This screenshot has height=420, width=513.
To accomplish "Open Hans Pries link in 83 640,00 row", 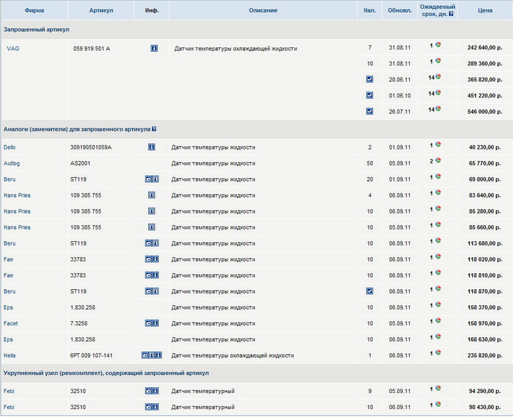I will coord(17,196).
